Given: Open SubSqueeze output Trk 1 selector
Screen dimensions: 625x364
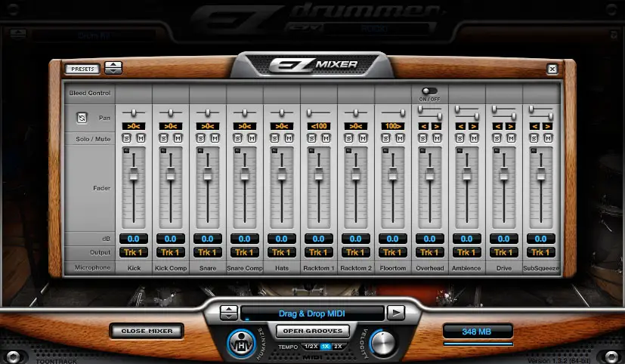Looking at the screenshot, I should point(541,252).
